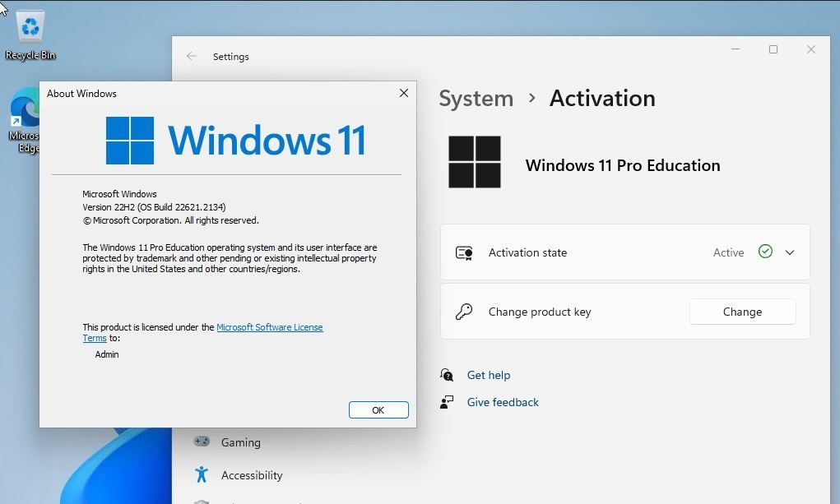The width and height of the screenshot is (840, 504).
Task: Maximize the Settings window
Action: click(x=773, y=49)
